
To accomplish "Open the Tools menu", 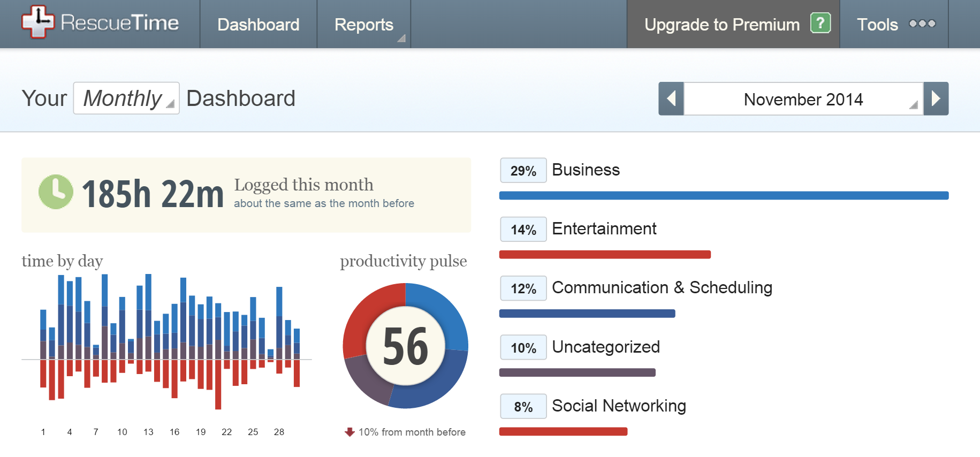I will pyautogui.click(x=877, y=25).
